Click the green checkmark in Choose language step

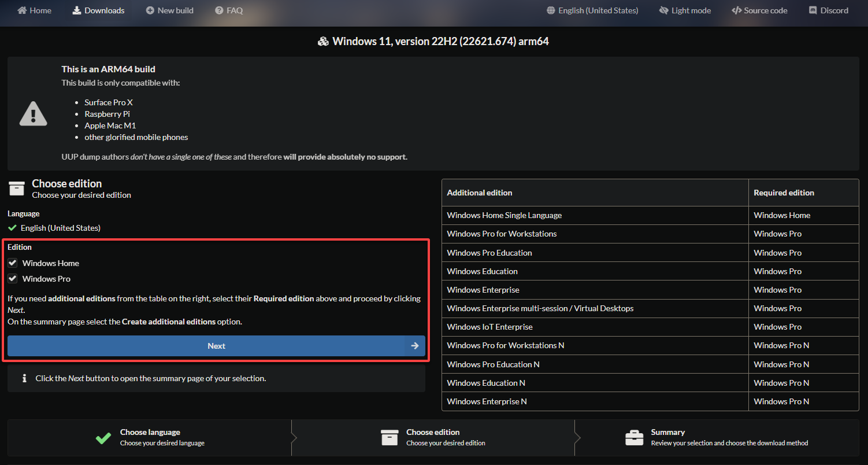click(103, 438)
